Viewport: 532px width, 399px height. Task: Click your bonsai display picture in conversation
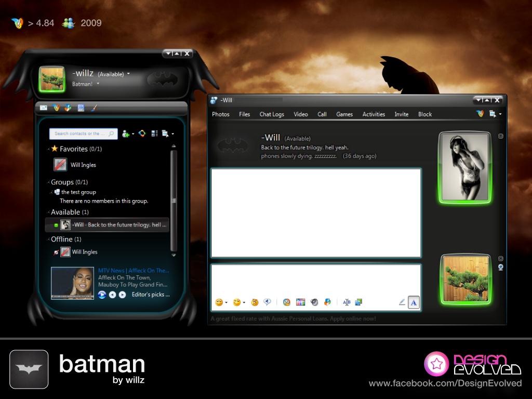466,279
